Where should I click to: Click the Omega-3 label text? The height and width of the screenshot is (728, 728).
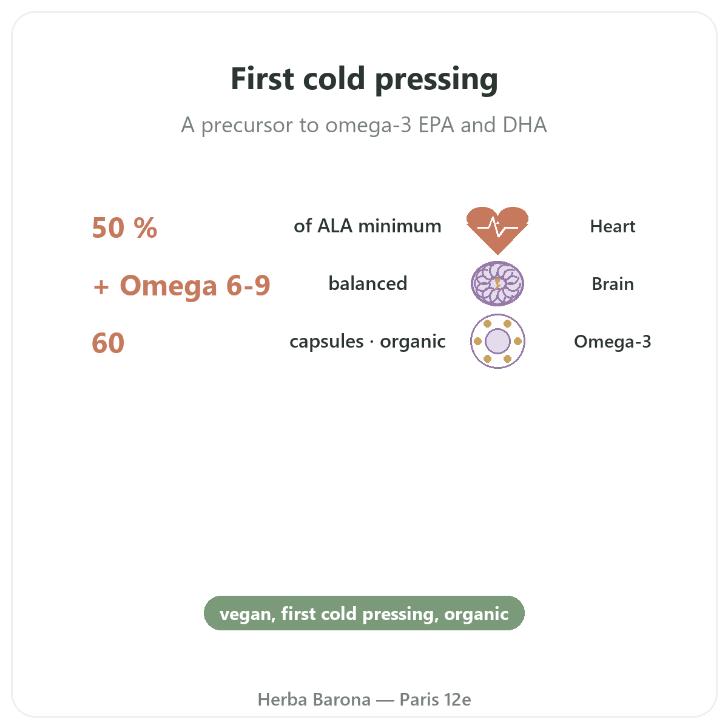pos(613,342)
